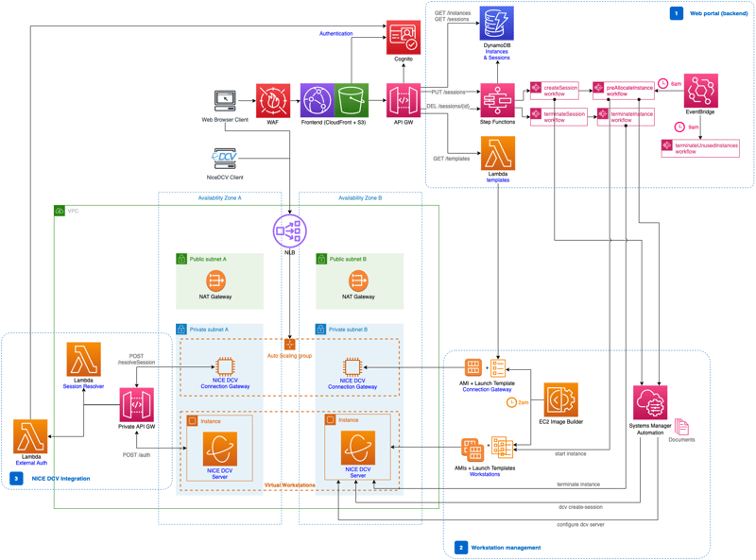Select the NICE DCV Integration label
The image size is (756, 560).
[60, 479]
